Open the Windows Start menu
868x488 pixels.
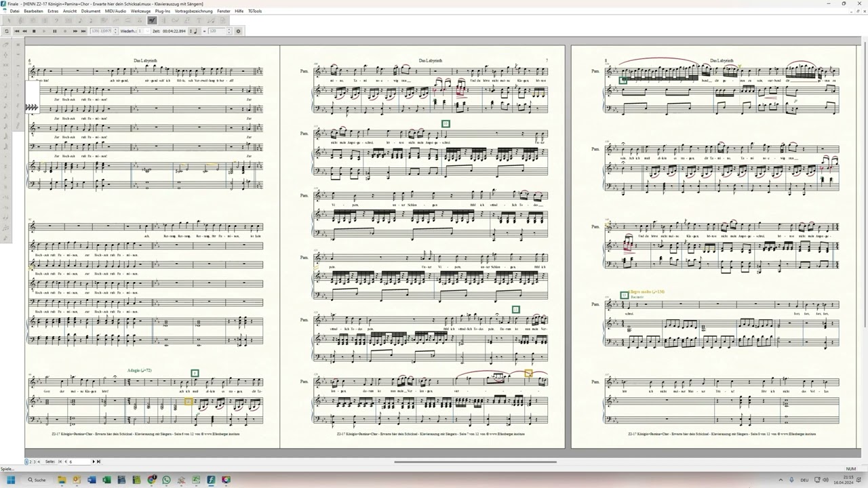click(11, 480)
